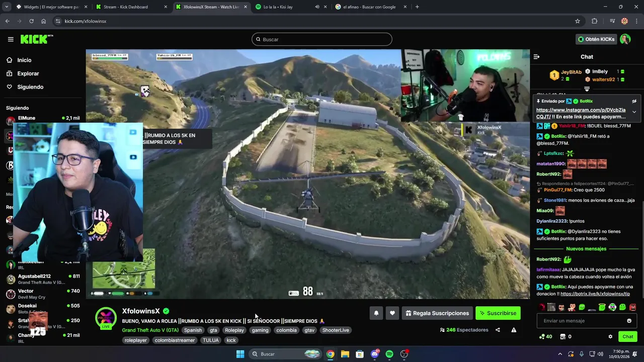
Task: Open Grand Theft Auto V (GTA) category link
Action: [x=150, y=330]
